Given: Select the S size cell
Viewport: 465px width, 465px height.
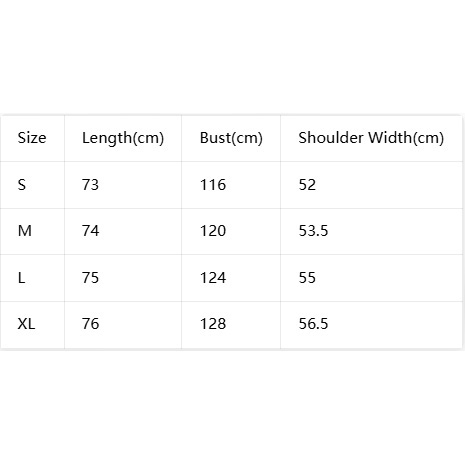Looking at the screenshot, I should click(22, 185).
